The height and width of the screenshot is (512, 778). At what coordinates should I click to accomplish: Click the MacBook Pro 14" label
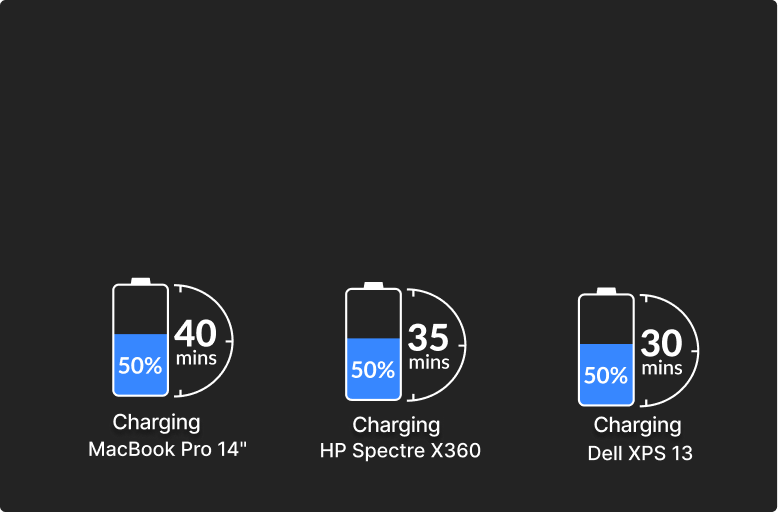(x=168, y=449)
